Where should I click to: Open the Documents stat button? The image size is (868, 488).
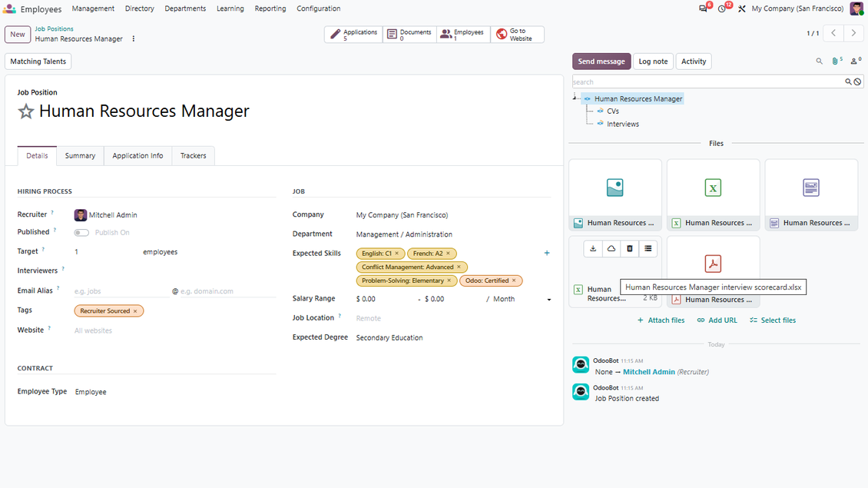pos(409,35)
